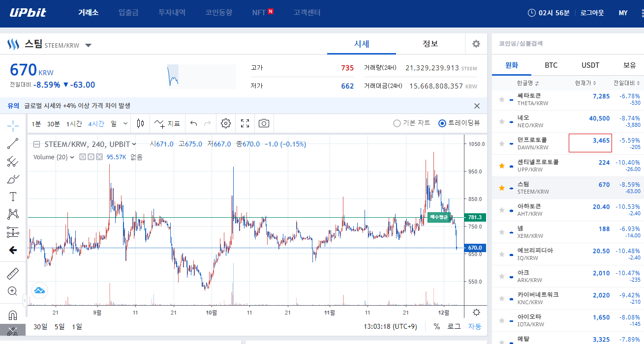Open the STEEM/KRW market selector dropdown
The image size is (644, 344).
coord(88,46)
